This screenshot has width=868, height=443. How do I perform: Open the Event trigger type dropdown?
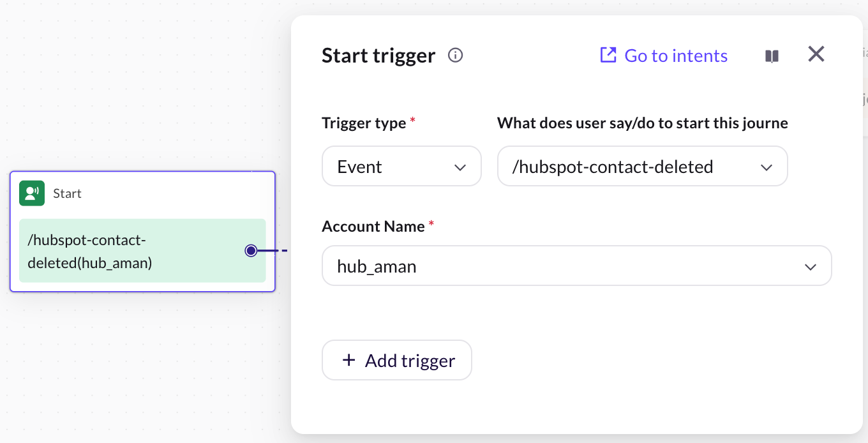pyautogui.click(x=401, y=167)
